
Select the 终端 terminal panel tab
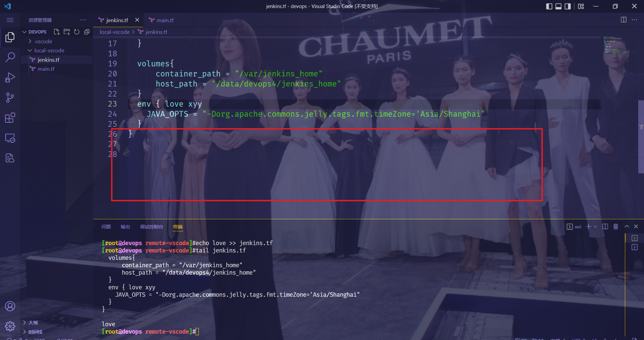tap(178, 227)
